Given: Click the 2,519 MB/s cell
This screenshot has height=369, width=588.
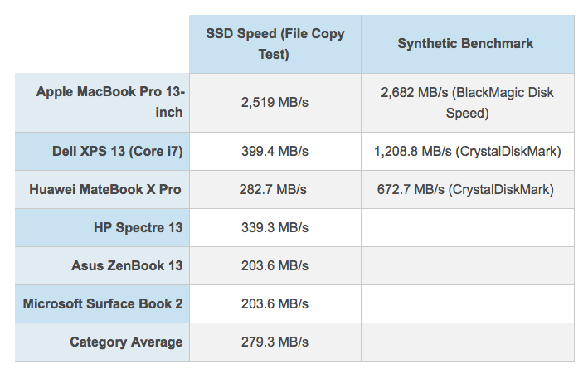Looking at the screenshot, I should [275, 102].
